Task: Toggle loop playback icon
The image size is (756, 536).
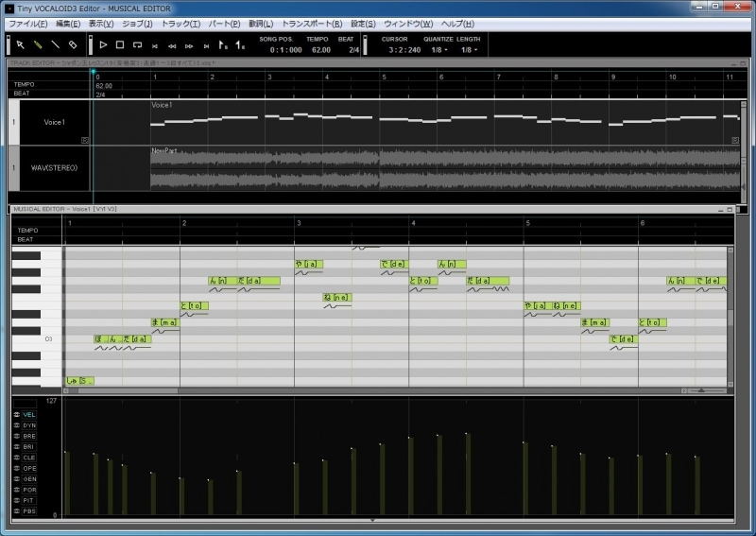Action: coord(137,44)
